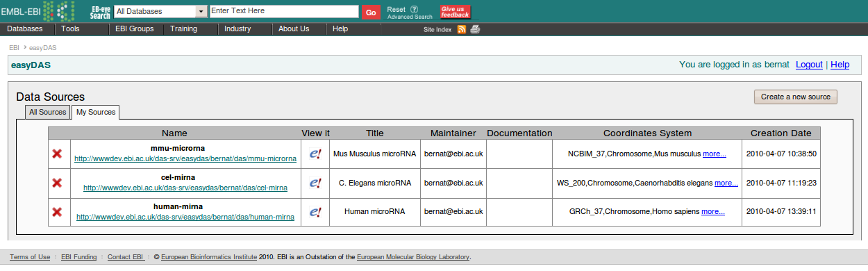Click the printer icon in the navigation bar
Screen dimensions: 868x271
coord(475,29)
